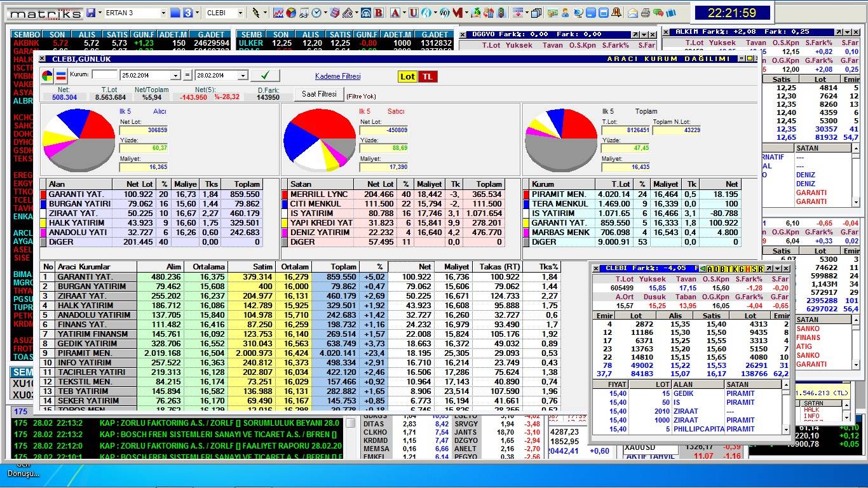
Task: Open the Kademe Filtresi link
Action: [337, 76]
